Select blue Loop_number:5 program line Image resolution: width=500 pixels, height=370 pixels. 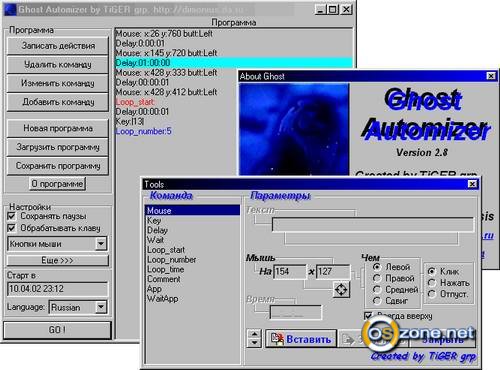(x=143, y=131)
